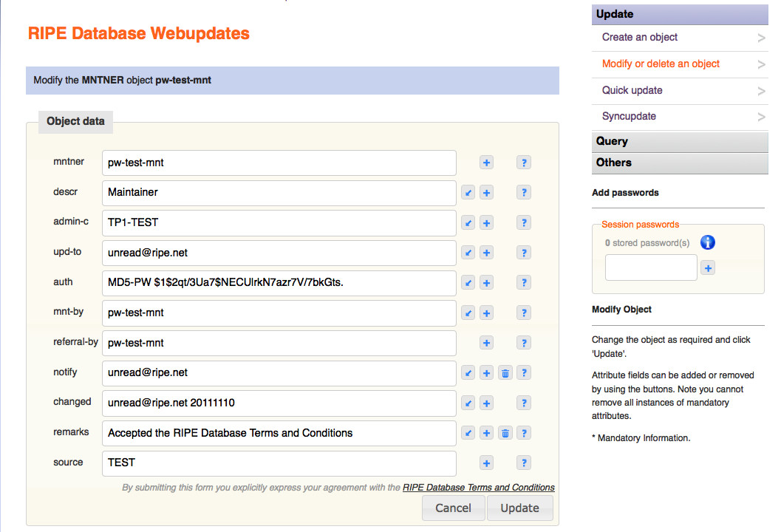Screen dimensions: 781x532
Task: Click the help icon for admin-c
Action: 524,222
